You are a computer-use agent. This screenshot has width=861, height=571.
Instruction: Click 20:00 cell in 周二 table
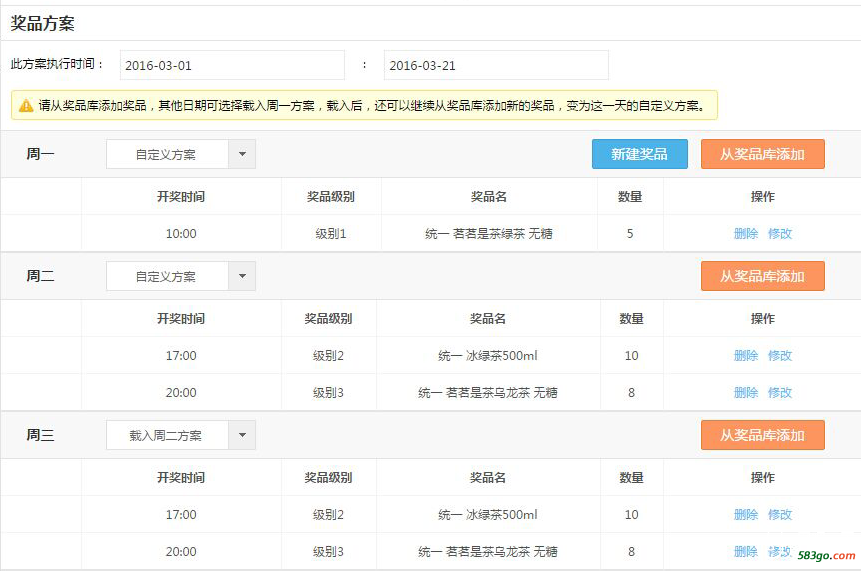coord(181,393)
